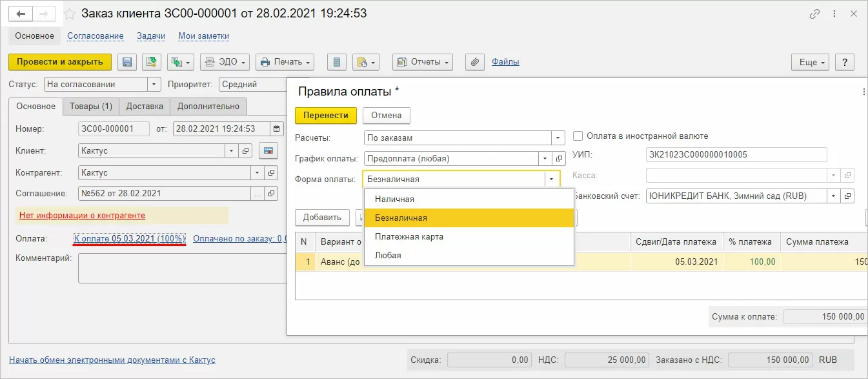Click the Перенести button
The height and width of the screenshot is (379, 868).
point(326,116)
